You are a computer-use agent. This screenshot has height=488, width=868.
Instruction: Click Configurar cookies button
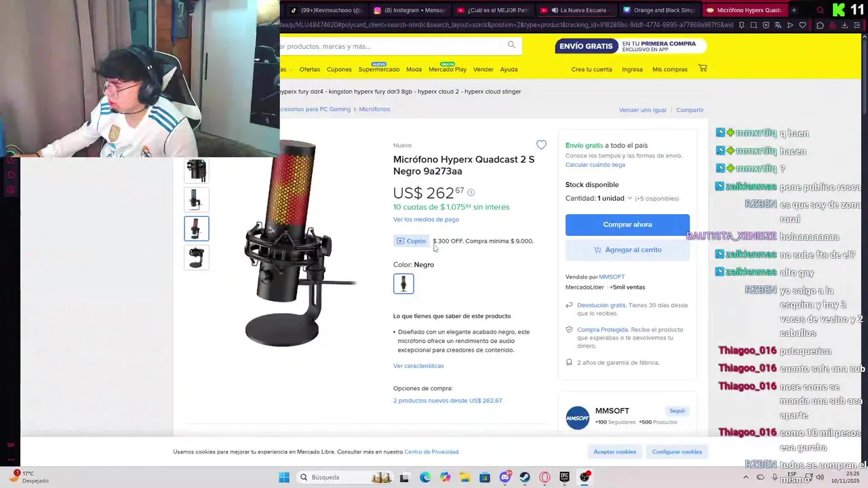(677, 451)
